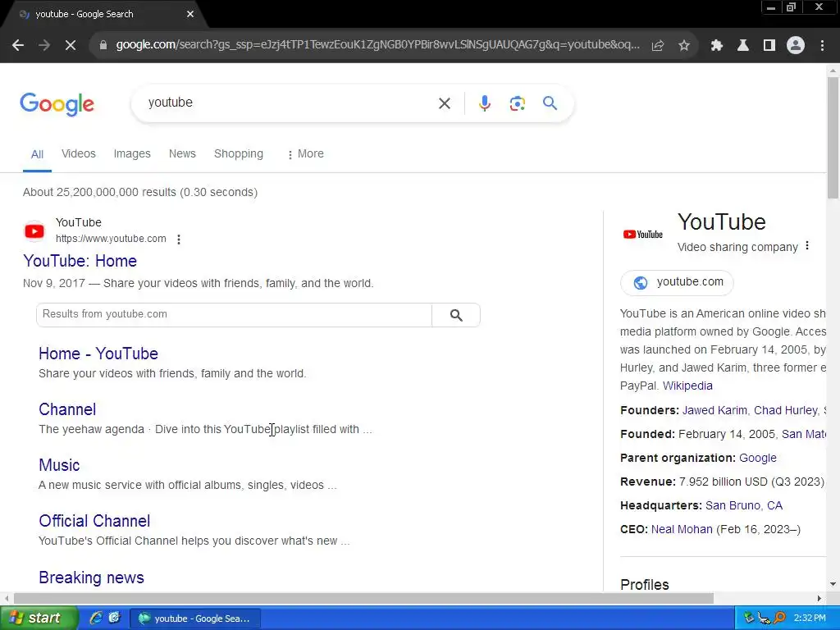Click the address bar URL
This screenshot has width=840, height=630.
[377, 45]
